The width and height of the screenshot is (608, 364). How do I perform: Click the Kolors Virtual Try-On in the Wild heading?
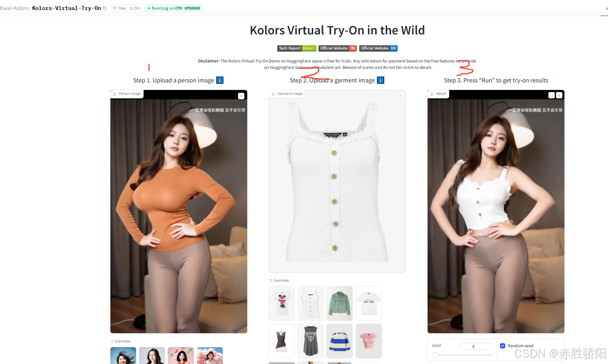pos(337,30)
